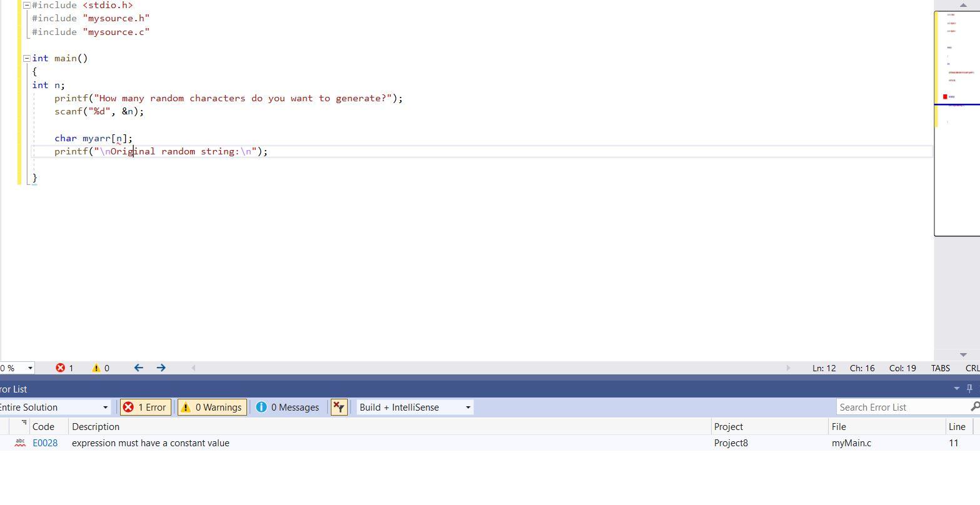980x505 pixels.
Task: Click the Ln 12 line indicator
Action: [824, 367]
